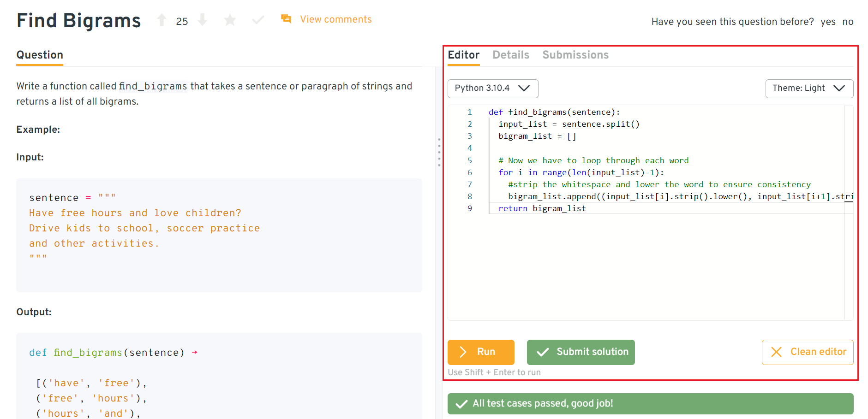Click the Question section heading

coord(40,55)
